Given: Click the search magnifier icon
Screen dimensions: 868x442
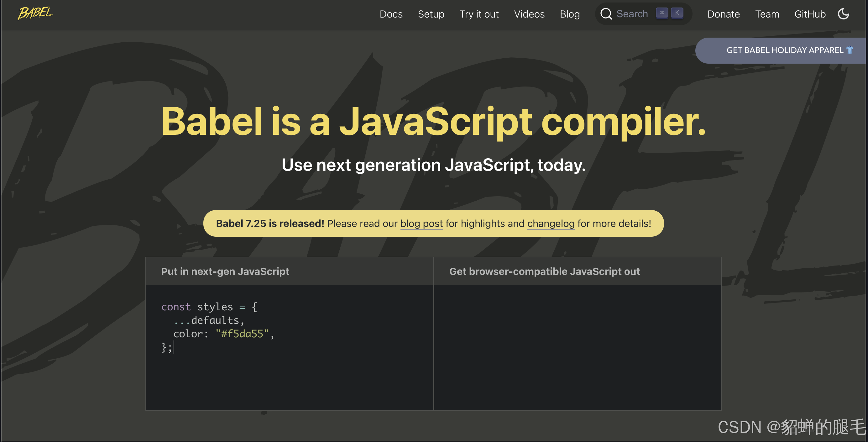Looking at the screenshot, I should click(x=606, y=14).
